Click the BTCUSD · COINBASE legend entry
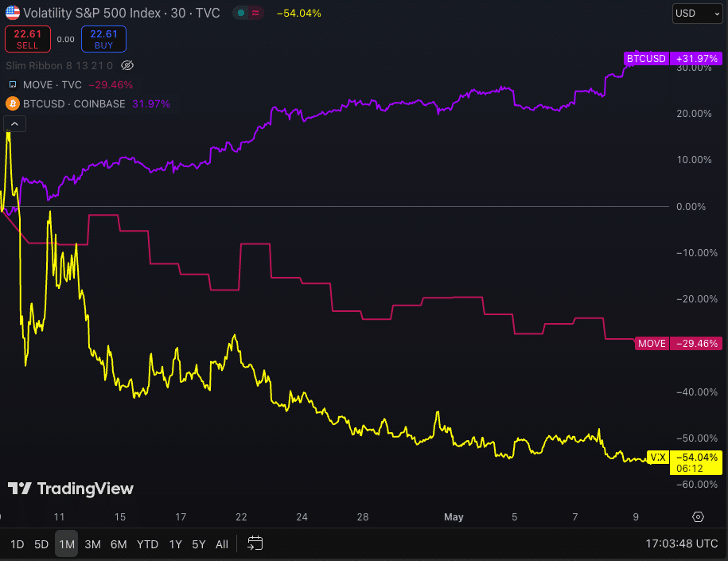The image size is (728, 561). pos(74,103)
